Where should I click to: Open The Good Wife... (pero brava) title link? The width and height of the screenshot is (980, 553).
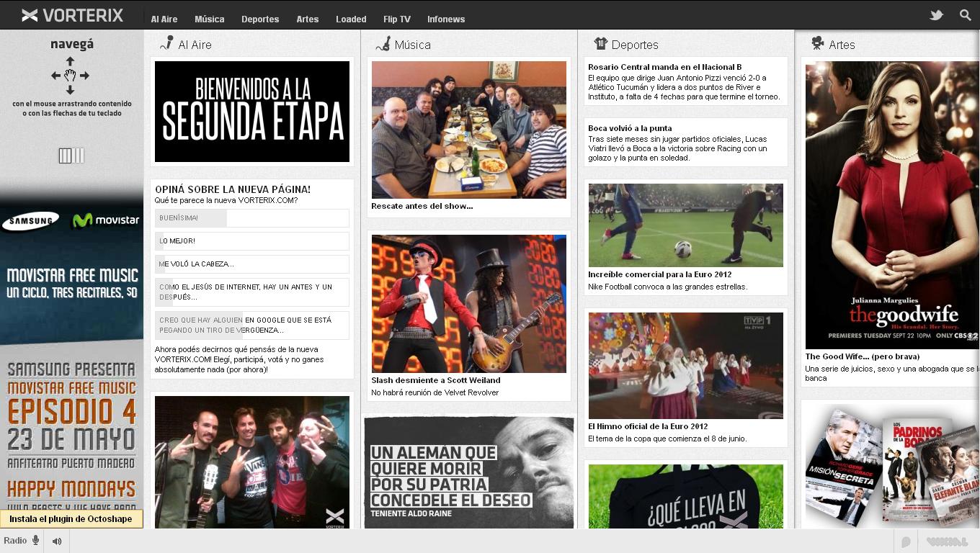tap(863, 356)
